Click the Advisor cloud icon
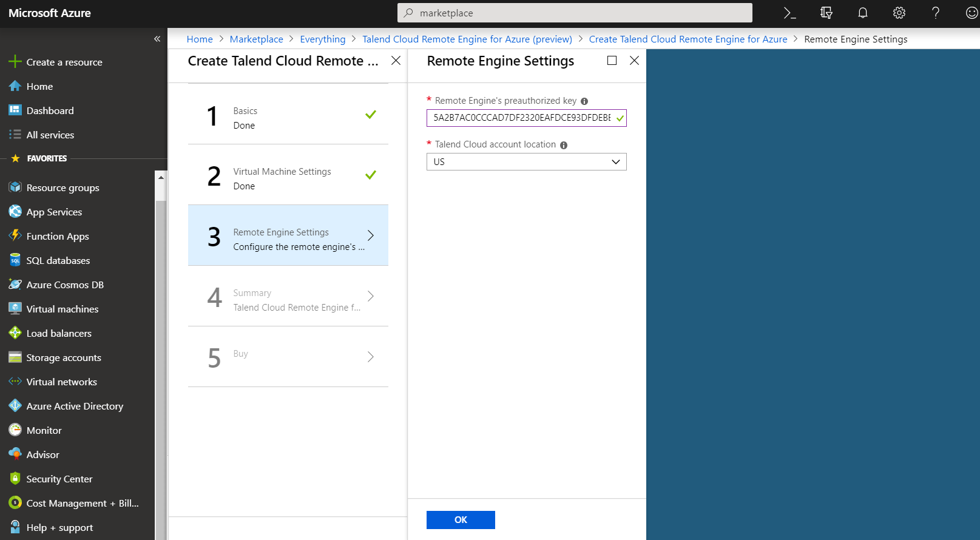 tap(15, 454)
